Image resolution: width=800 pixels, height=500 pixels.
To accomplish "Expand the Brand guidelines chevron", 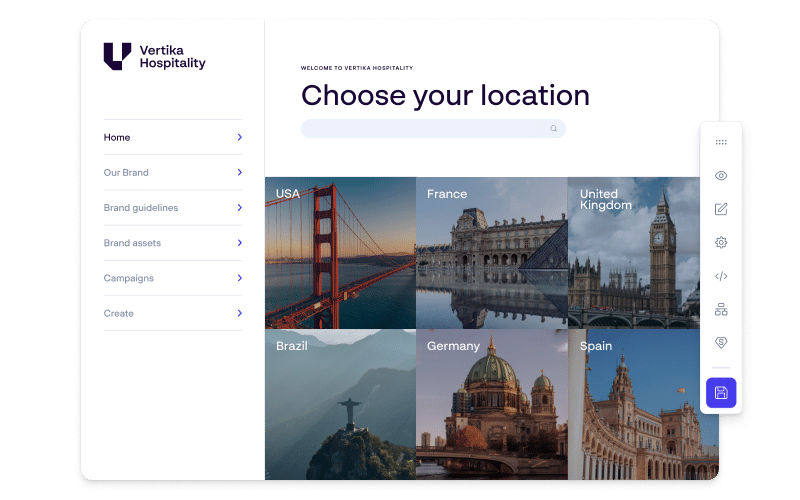I will pos(239,208).
